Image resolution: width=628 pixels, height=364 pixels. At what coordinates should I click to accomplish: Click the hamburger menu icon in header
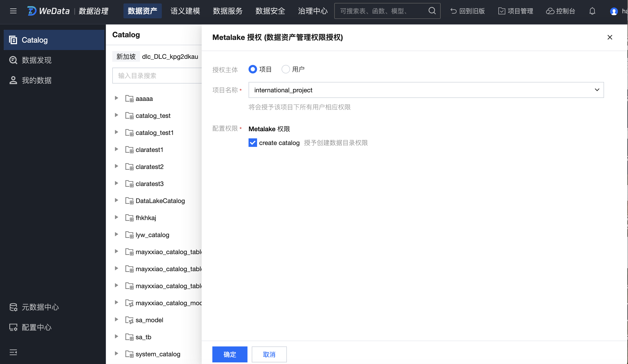coord(13,11)
